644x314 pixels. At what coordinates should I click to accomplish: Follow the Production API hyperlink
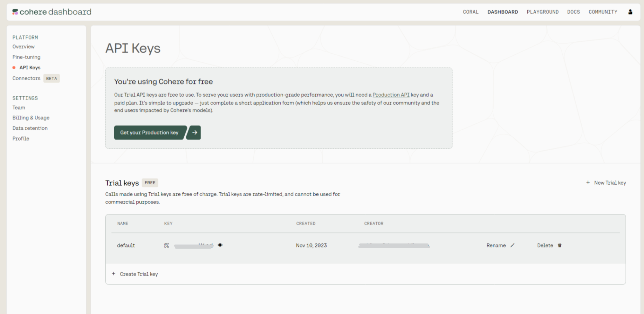[391, 95]
